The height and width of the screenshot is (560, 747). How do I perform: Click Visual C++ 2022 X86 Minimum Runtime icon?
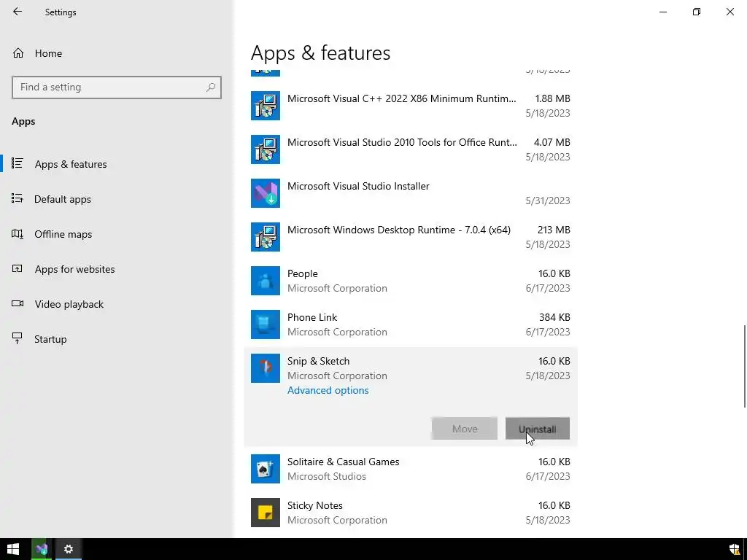(x=266, y=106)
